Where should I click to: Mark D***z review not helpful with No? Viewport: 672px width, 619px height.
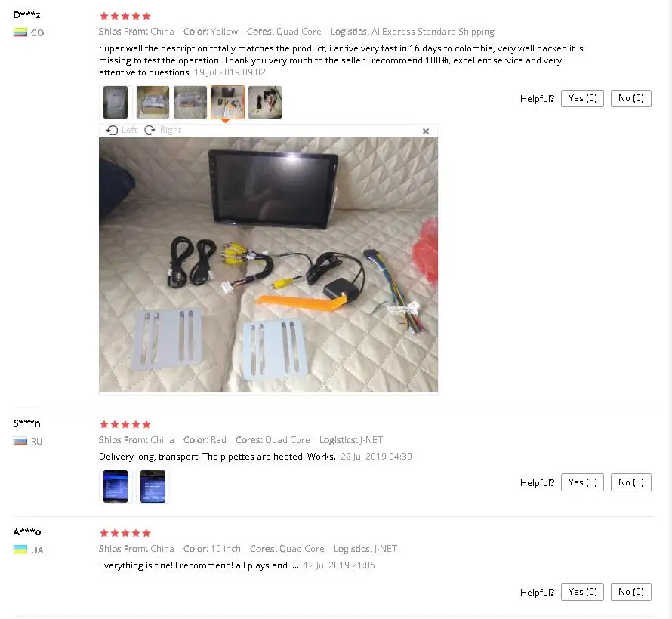point(631,99)
